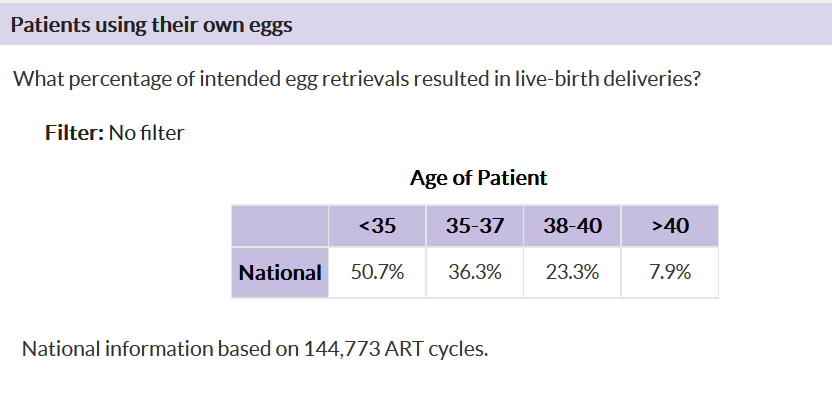Image resolution: width=832 pixels, height=397 pixels.
Task: Click the National row header
Action: (280, 273)
